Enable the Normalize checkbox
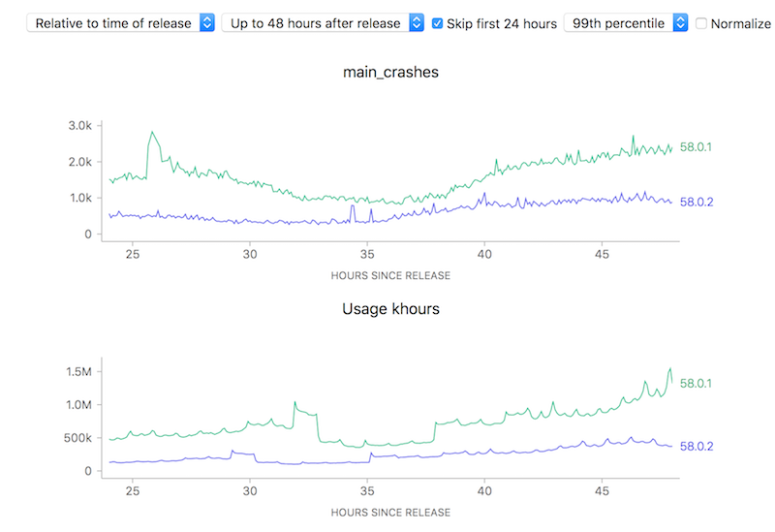 (x=701, y=23)
